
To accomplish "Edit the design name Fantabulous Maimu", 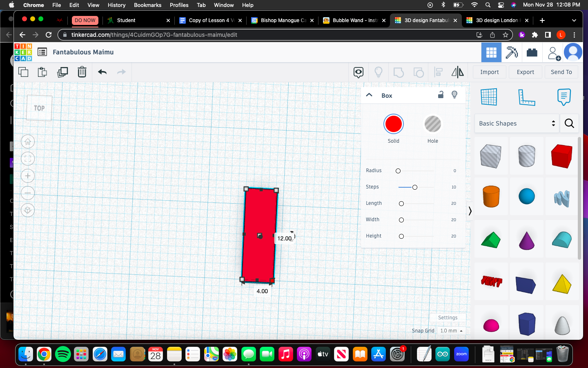I will tap(83, 52).
